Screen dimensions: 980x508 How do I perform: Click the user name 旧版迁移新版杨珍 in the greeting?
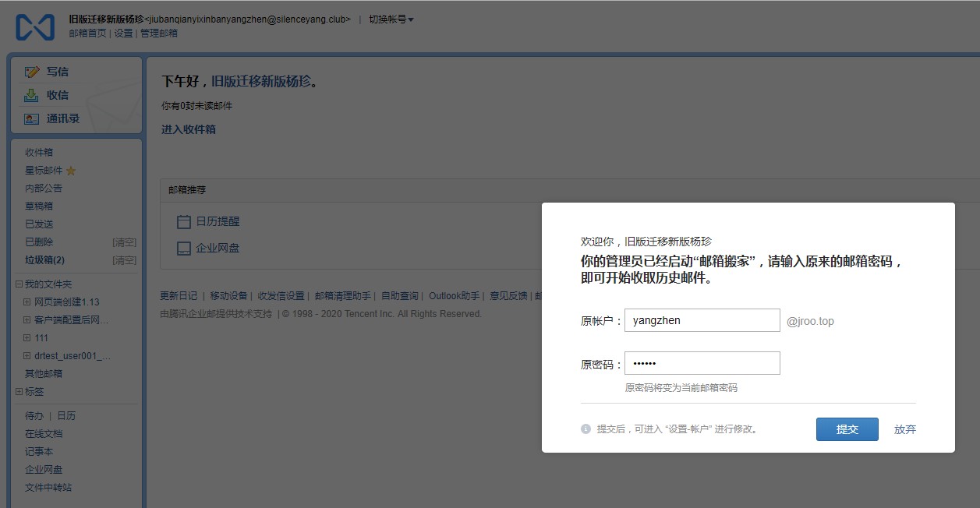pos(261,82)
